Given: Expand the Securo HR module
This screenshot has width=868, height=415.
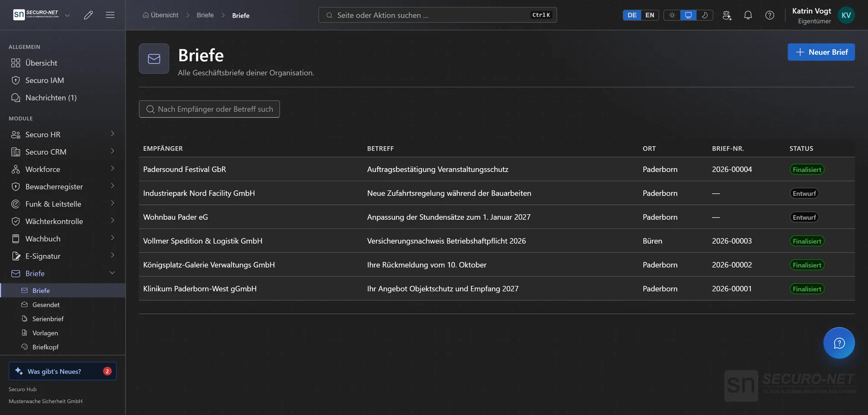Looking at the screenshot, I should click(63, 134).
